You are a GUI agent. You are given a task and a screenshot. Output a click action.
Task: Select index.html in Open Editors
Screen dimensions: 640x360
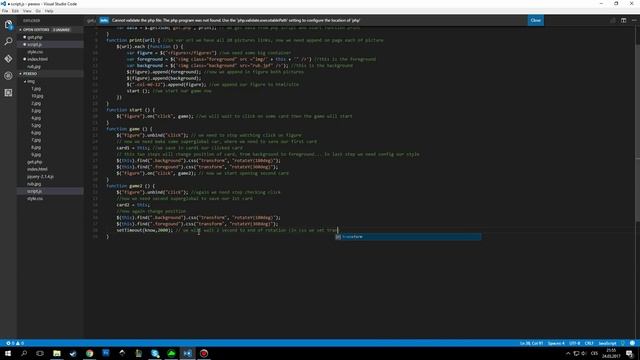[x=38, y=59]
